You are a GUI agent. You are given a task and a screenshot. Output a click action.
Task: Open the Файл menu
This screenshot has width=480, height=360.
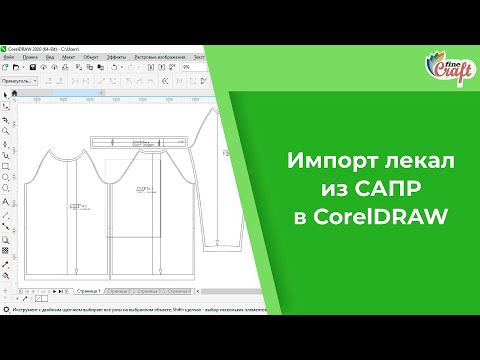click(9, 57)
